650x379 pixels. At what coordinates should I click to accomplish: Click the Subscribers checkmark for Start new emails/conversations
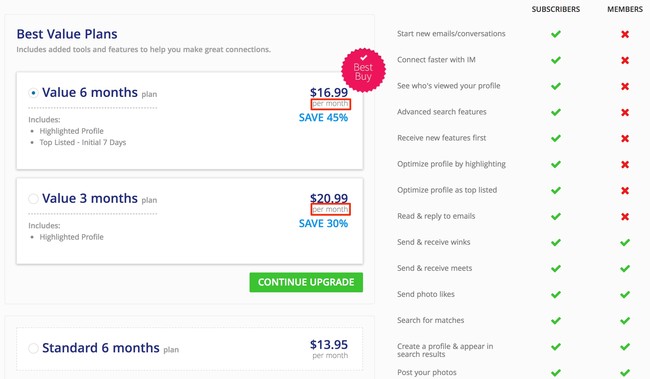pos(556,34)
